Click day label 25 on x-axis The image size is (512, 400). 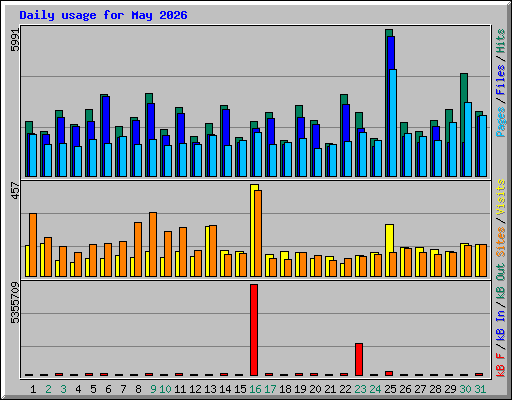coord(390,389)
